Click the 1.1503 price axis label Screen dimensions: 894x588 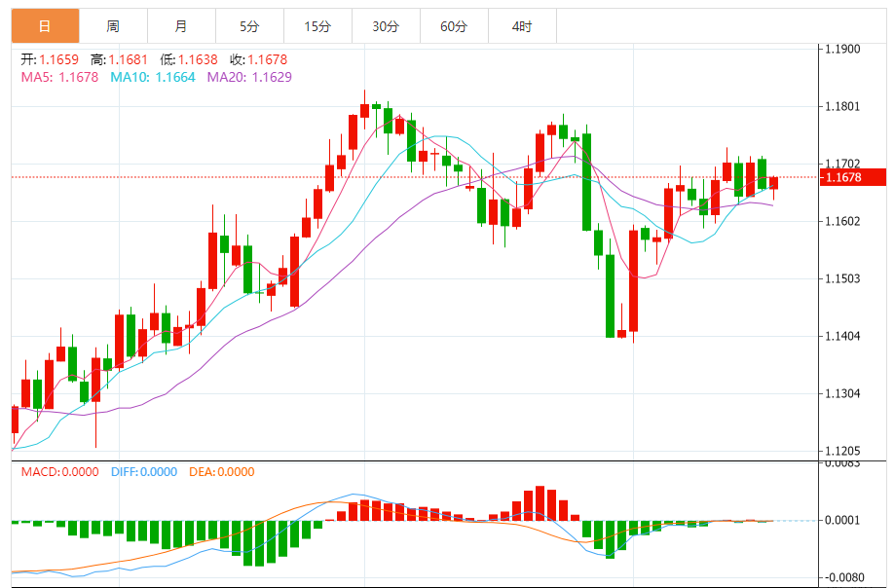pyautogui.click(x=842, y=278)
